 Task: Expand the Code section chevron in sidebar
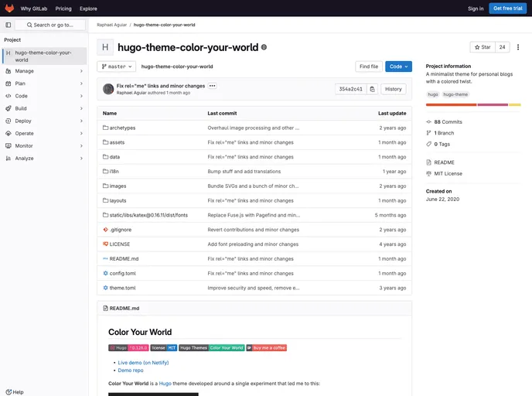[x=81, y=96]
